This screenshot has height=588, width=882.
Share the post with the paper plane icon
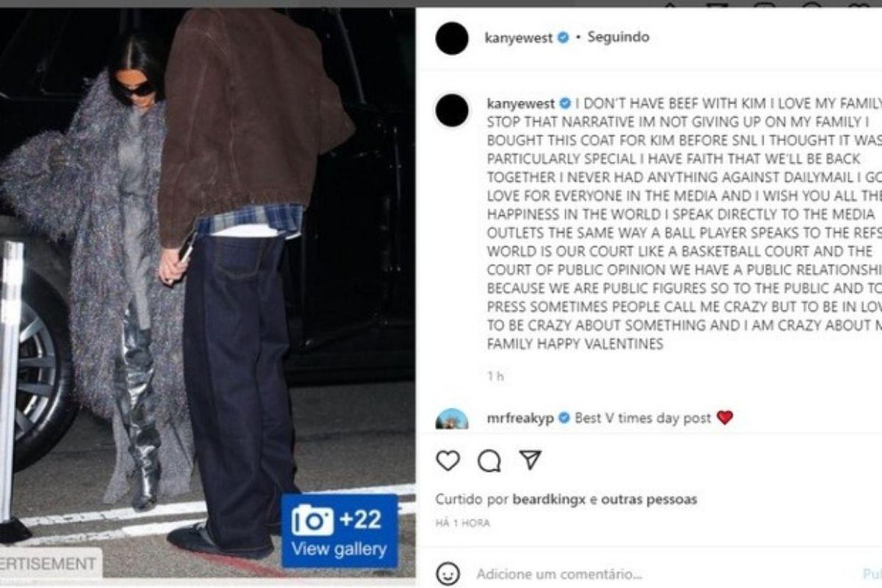530,460
